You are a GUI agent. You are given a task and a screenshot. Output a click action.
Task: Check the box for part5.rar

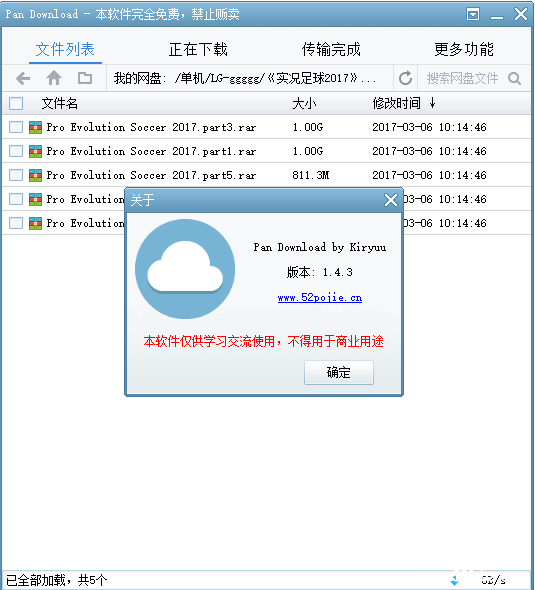[x=16, y=175]
